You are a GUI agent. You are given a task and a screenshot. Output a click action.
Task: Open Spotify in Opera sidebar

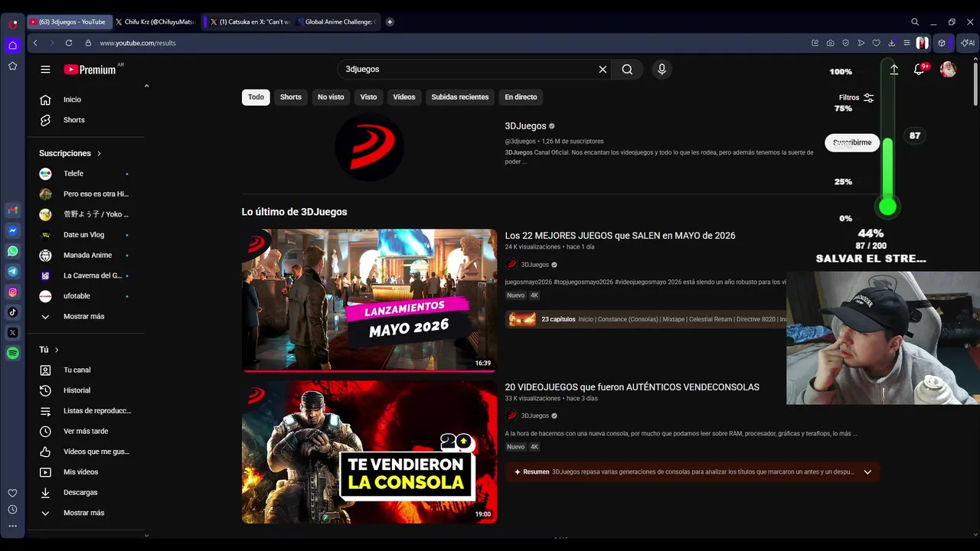[x=13, y=353]
